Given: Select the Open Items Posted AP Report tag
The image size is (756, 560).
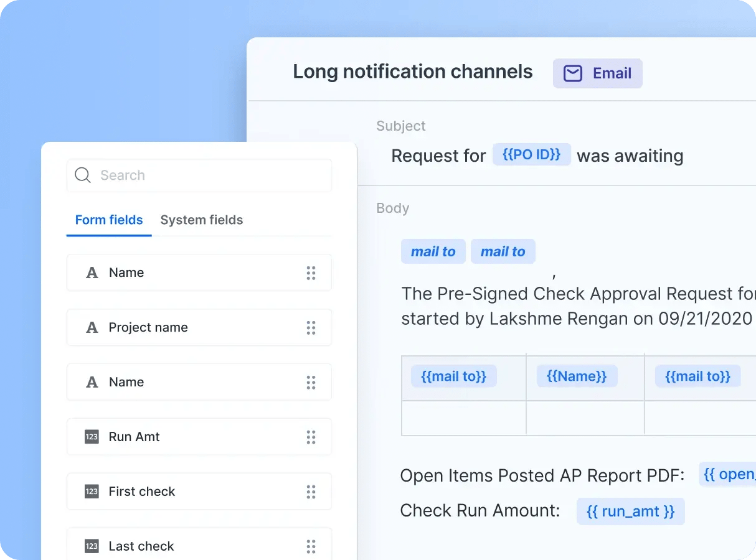Looking at the screenshot, I should (x=728, y=474).
